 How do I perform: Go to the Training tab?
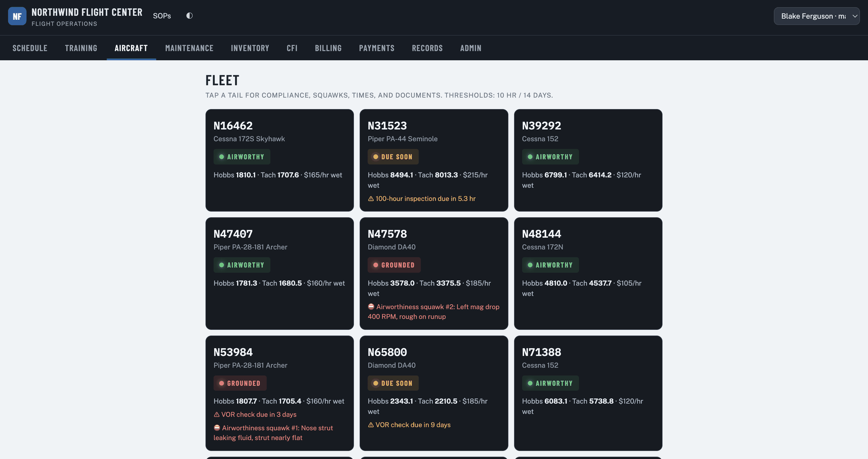coord(81,48)
